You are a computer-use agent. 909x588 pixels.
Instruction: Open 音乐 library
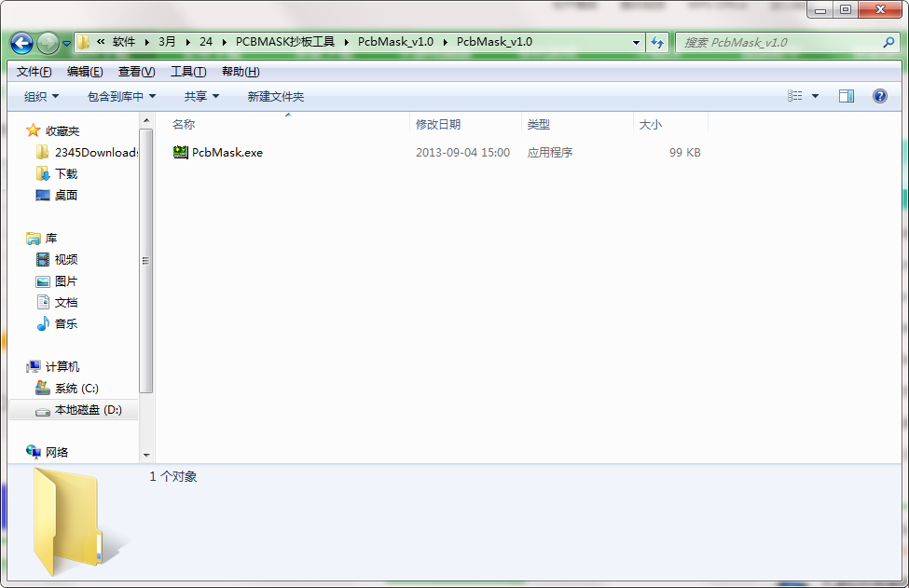tap(57, 324)
